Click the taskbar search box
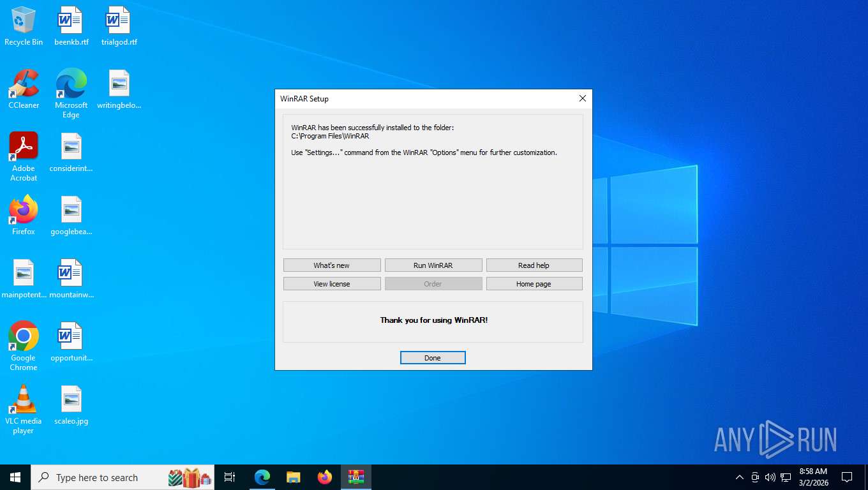The image size is (868, 490). click(123, 477)
